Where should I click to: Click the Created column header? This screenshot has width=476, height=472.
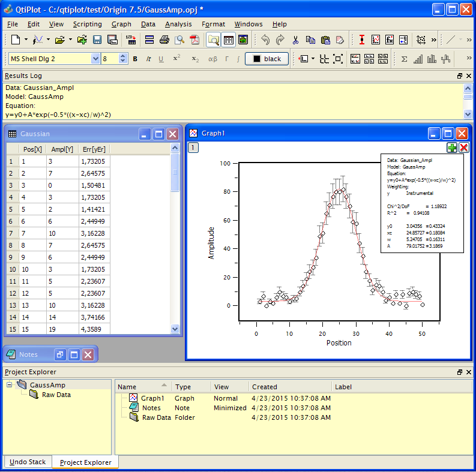coord(265,387)
